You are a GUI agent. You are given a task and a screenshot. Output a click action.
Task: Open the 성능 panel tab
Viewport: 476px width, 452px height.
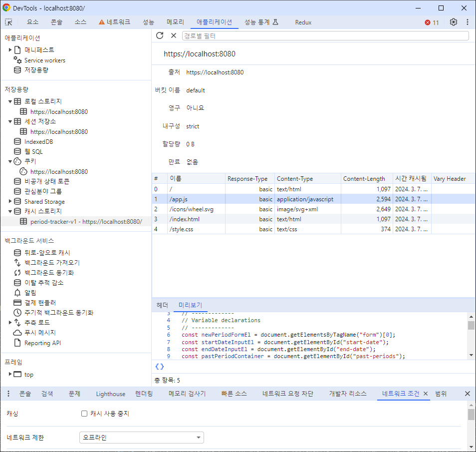pyautogui.click(x=149, y=22)
